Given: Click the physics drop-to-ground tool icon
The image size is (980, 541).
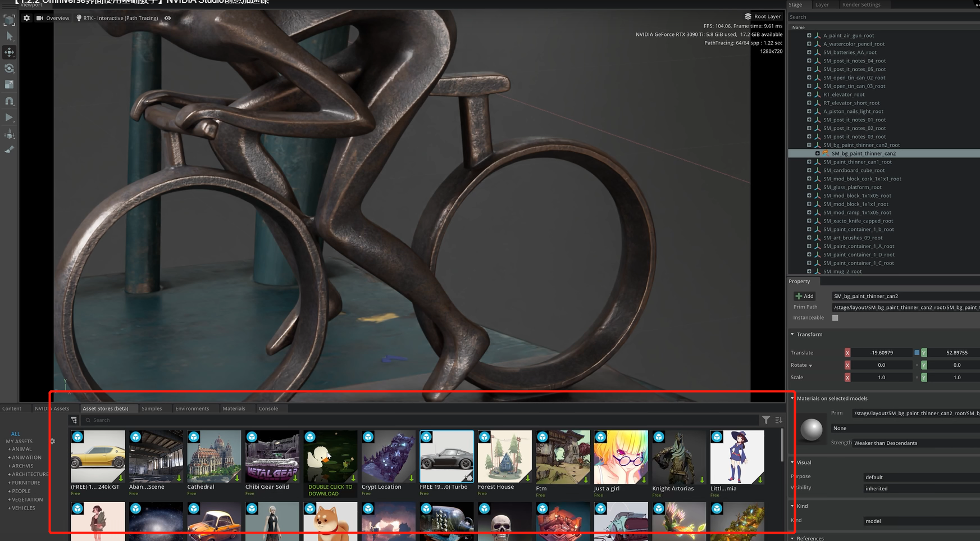Looking at the screenshot, I should [10, 134].
